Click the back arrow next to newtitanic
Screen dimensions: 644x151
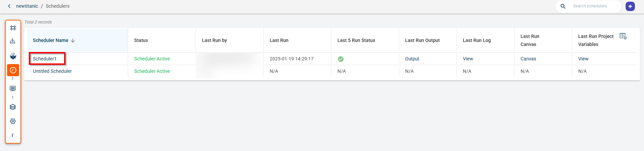pyautogui.click(x=9, y=6)
